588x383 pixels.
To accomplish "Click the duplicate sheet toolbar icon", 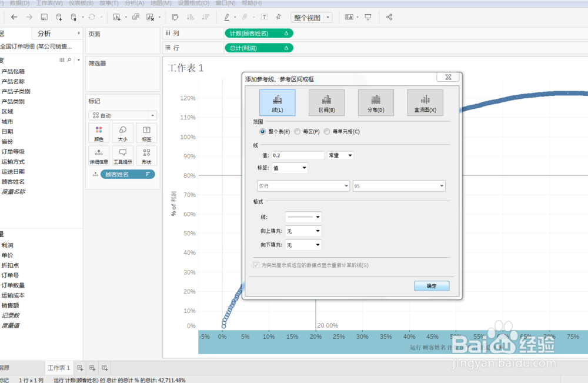I will pyautogui.click(x=136, y=17).
